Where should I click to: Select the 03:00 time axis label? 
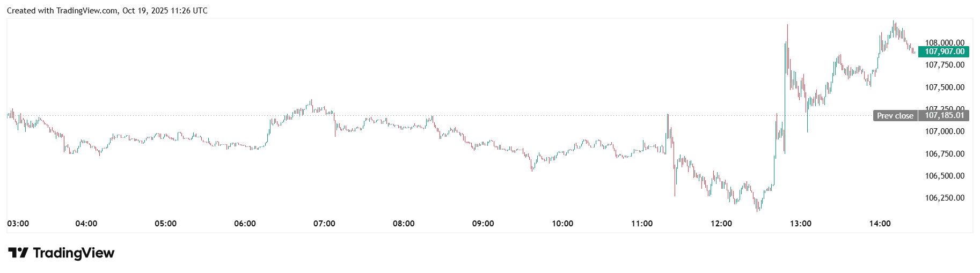click(18, 224)
